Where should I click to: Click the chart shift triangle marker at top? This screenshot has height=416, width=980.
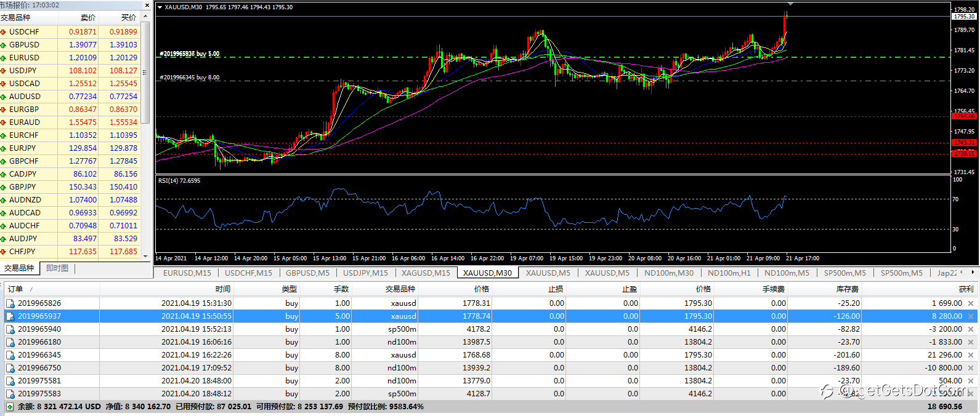point(790,4)
